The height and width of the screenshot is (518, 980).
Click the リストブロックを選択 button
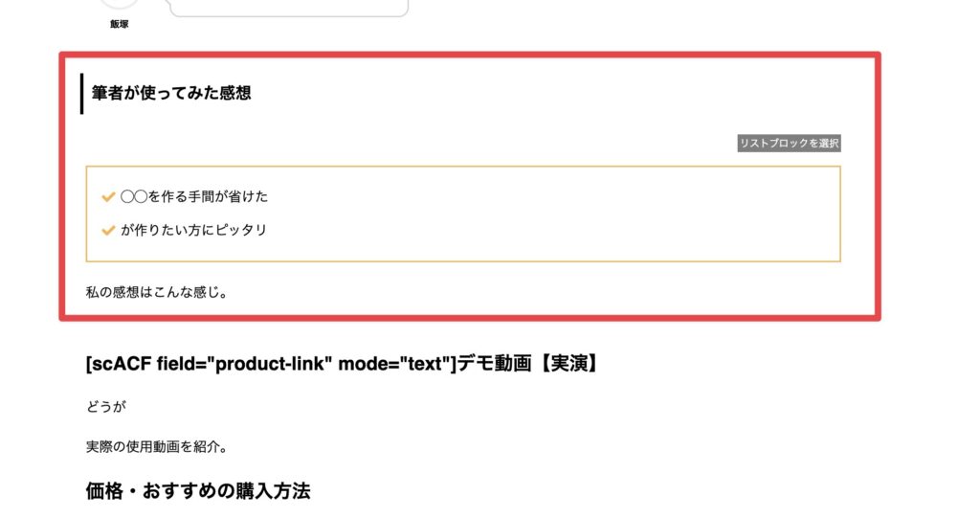(x=789, y=144)
